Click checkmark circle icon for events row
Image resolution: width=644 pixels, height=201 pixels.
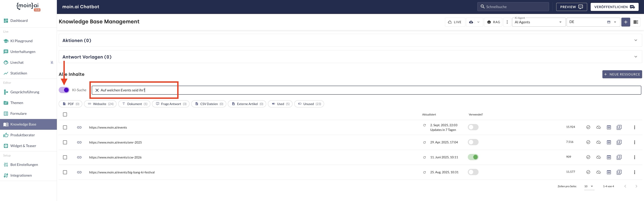coord(588,127)
